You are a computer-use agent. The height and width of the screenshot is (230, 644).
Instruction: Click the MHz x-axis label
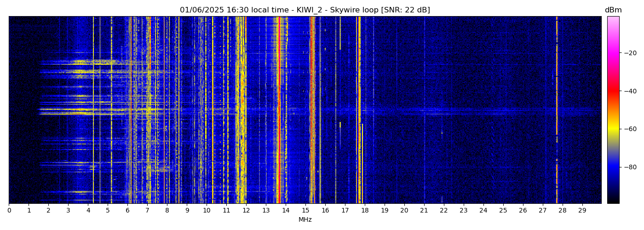305,220
